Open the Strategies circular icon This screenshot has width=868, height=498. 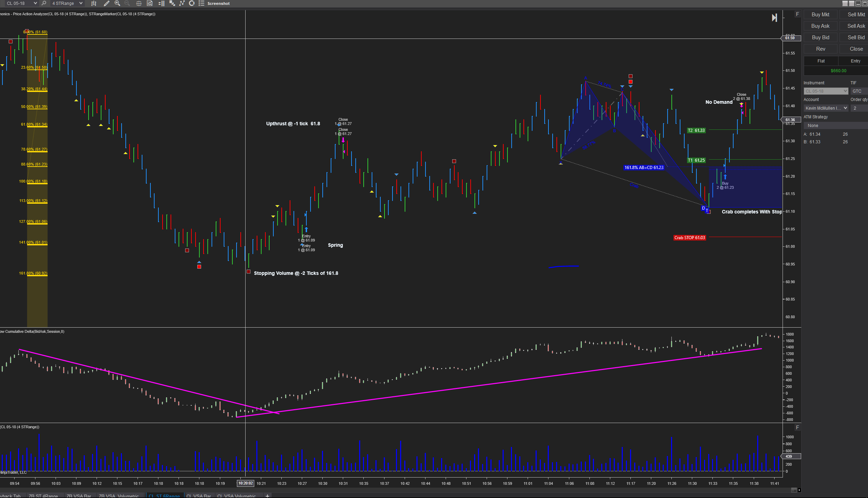coord(191,3)
